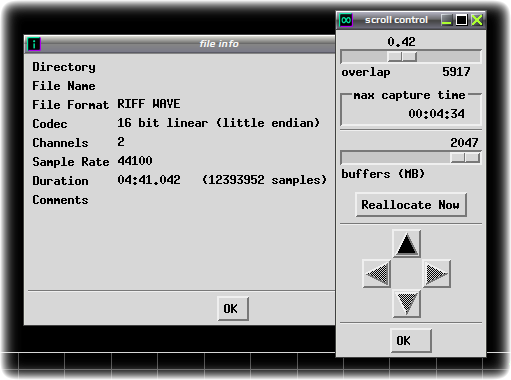Click the '(12393952 samples)' text
511x380 pixels.
[264, 180]
